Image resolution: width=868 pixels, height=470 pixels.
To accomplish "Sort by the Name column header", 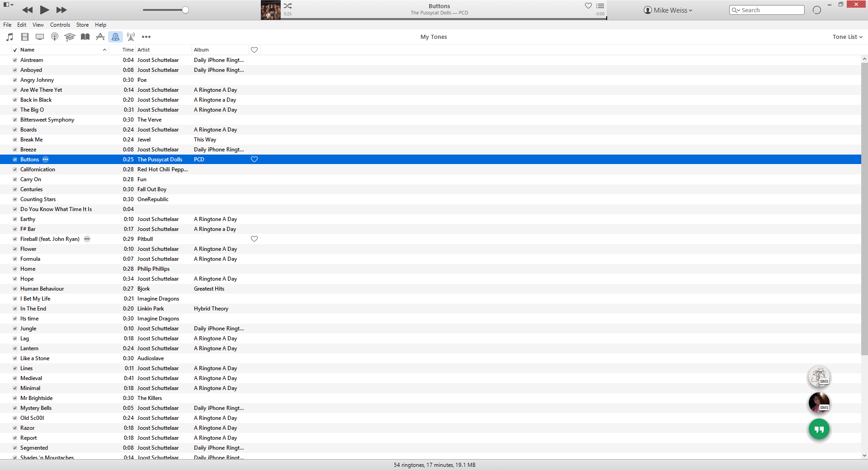I will pyautogui.click(x=63, y=50).
